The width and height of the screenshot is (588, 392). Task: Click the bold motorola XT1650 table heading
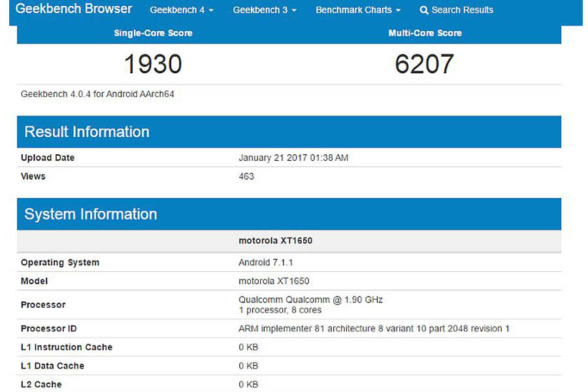point(275,240)
